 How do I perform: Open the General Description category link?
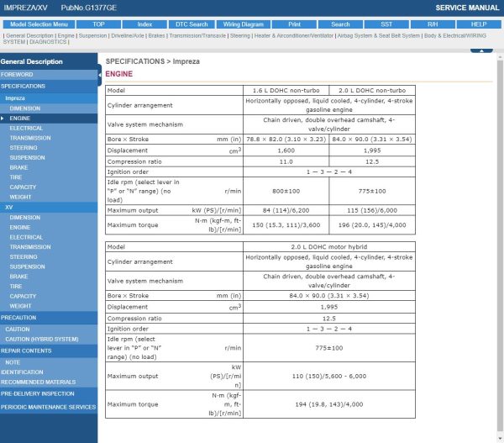point(29,35)
